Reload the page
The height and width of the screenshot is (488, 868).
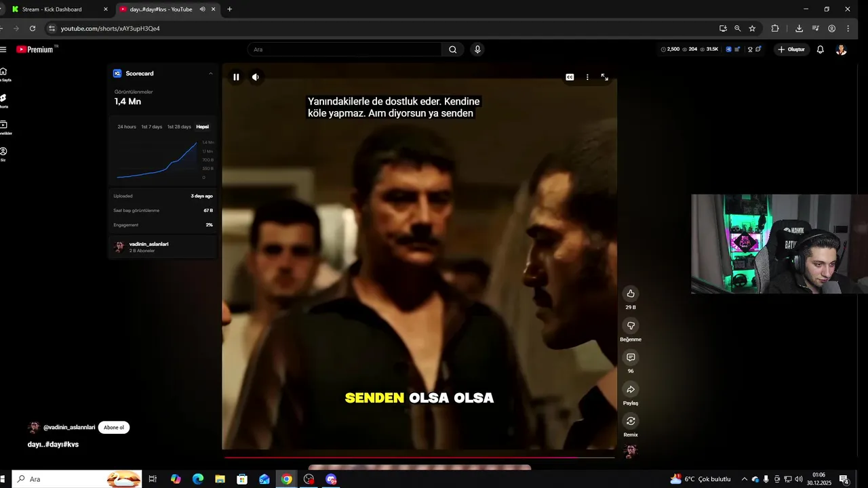point(33,28)
